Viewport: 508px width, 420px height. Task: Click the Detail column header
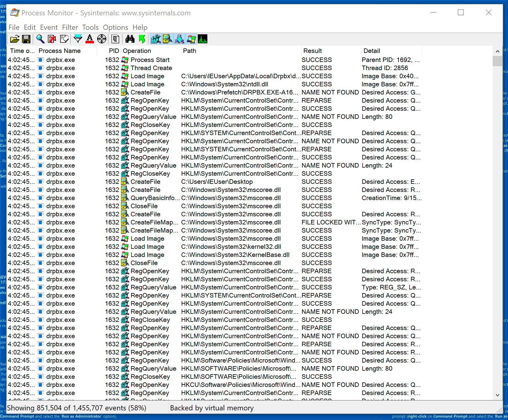pos(392,51)
